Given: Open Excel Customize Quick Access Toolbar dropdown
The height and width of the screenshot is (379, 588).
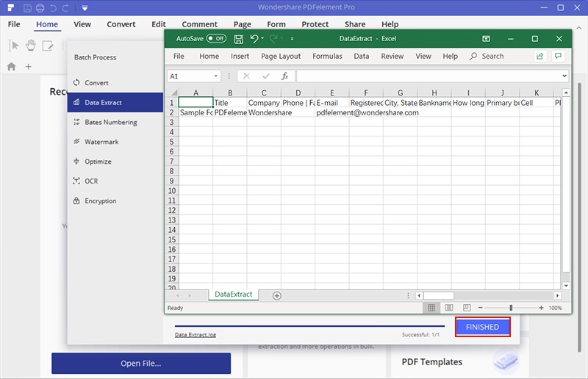Looking at the screenshot, I should [292, 38].
